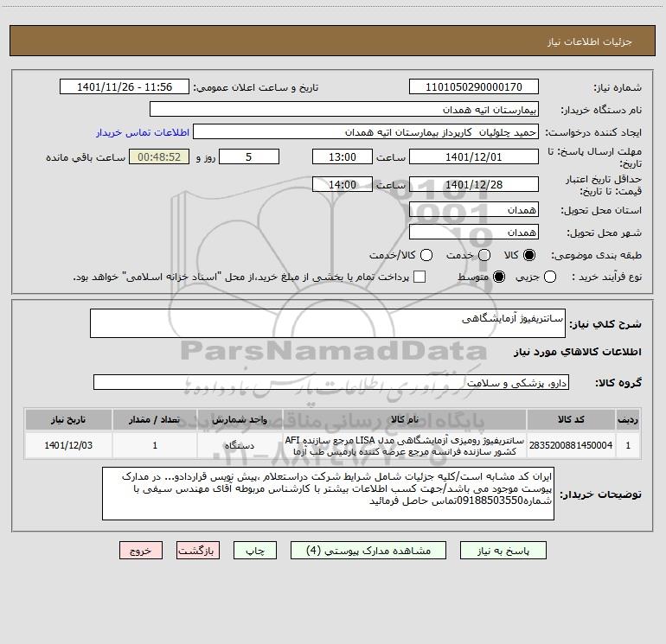The height and width of the screenshot is (644, 666).
Task: Click the need date cell 1401/12/03
Action: (68, 445)
